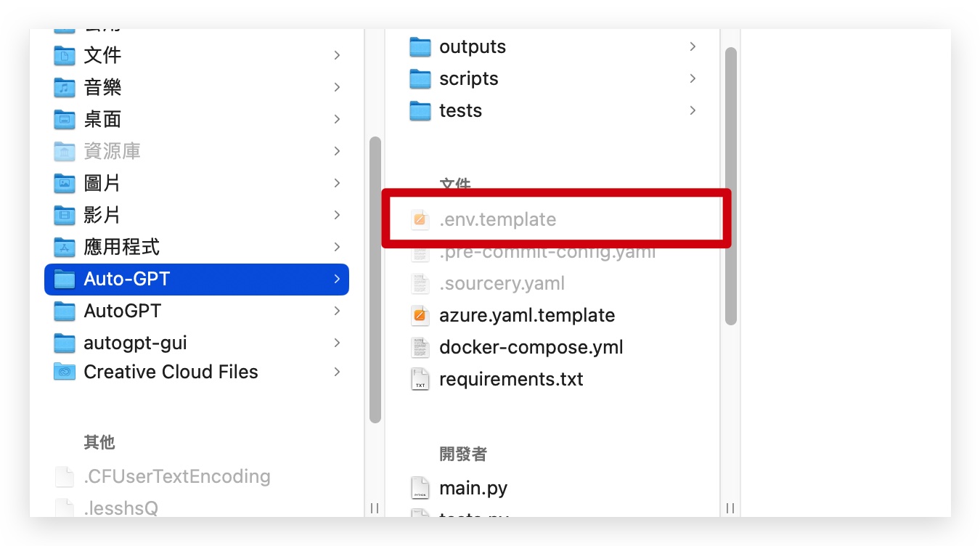Screen dimensions: 980x546
Task: Click the 影片 movies folder icon
Action: (x=65, y=215)
